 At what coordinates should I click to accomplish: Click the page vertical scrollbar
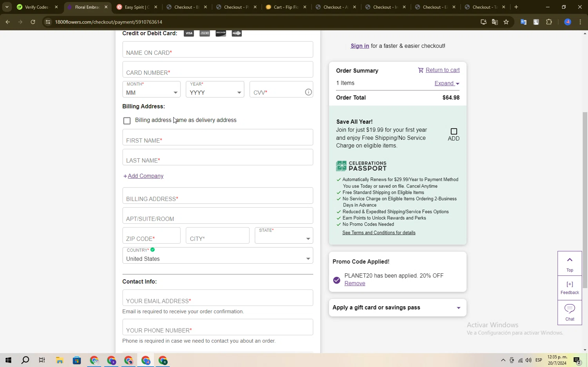click(585, 200)
